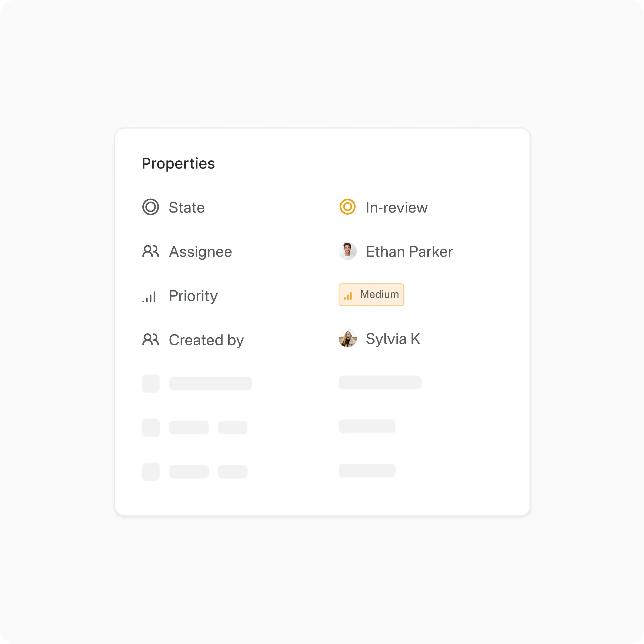Click the Sylvia K name link

pyautogui.click(x=393, y=339)
